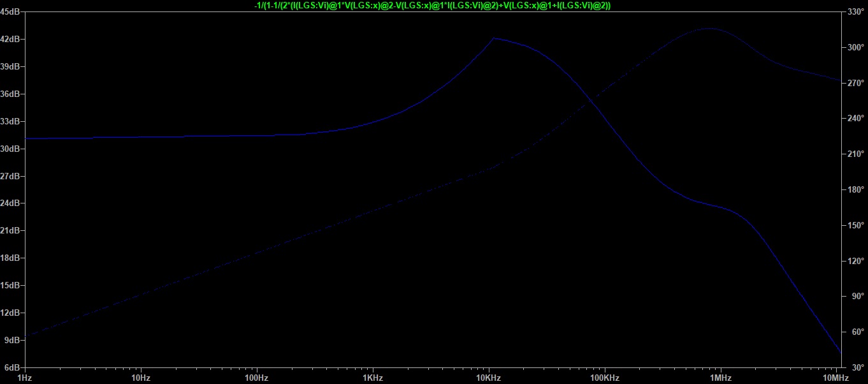868x384 pixels.
Task: Click the 1KHz frequency axis label
Action: pyautogui.click(x=373, y=378)
